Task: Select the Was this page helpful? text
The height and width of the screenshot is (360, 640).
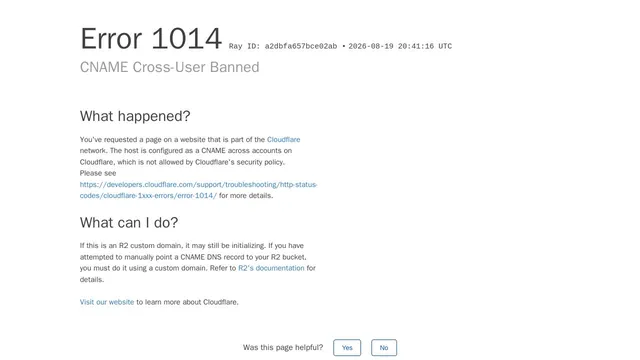Action: (x=283, y=347)
